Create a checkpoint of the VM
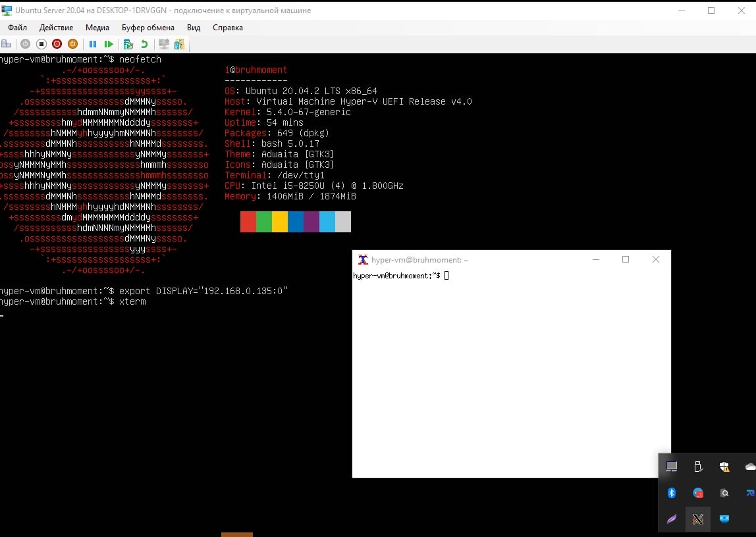 pyautogui.click(x=128, y=44)
